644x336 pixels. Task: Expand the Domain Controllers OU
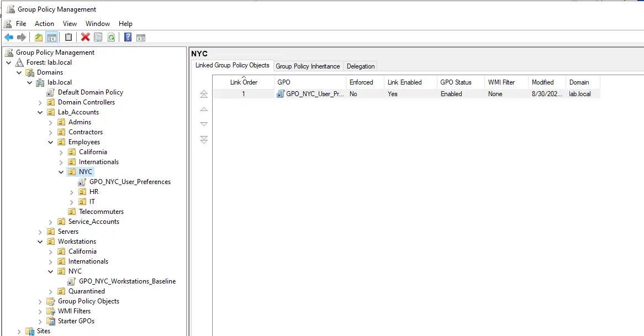point(40,102)
